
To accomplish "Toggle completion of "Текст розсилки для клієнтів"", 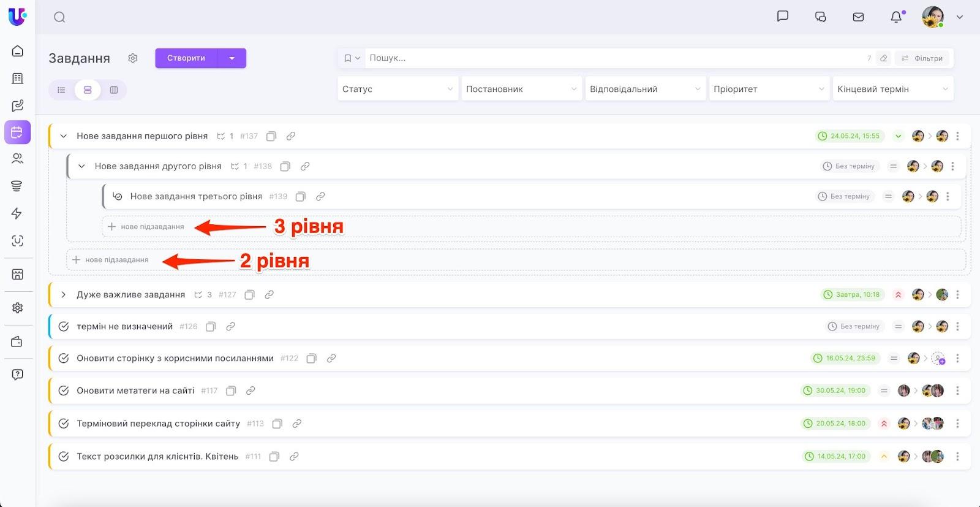I will (x=64, y=456).
